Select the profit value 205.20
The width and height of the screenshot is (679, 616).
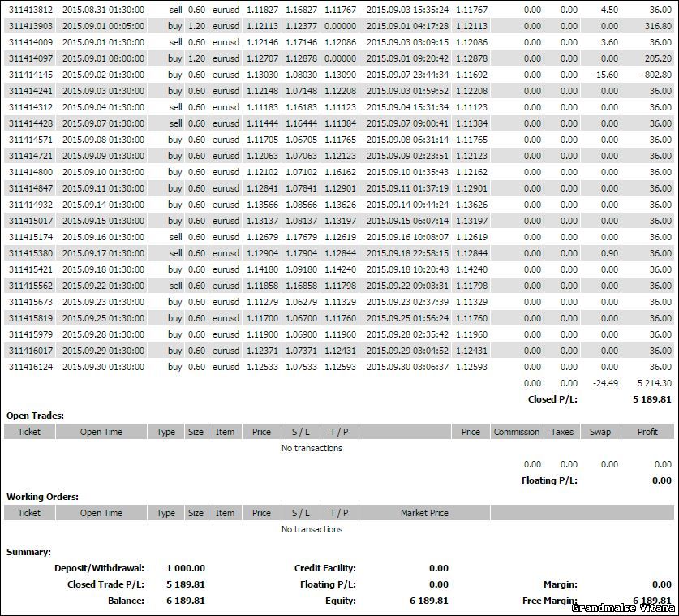(658, 58)
